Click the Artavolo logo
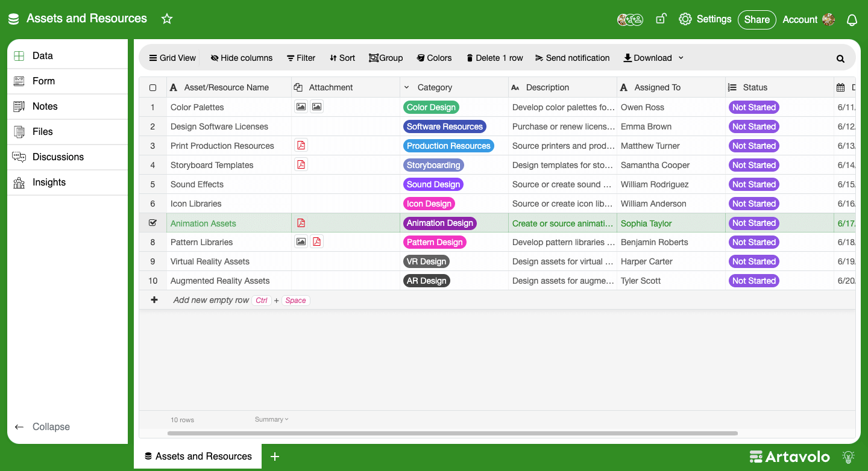 [790, 457]
